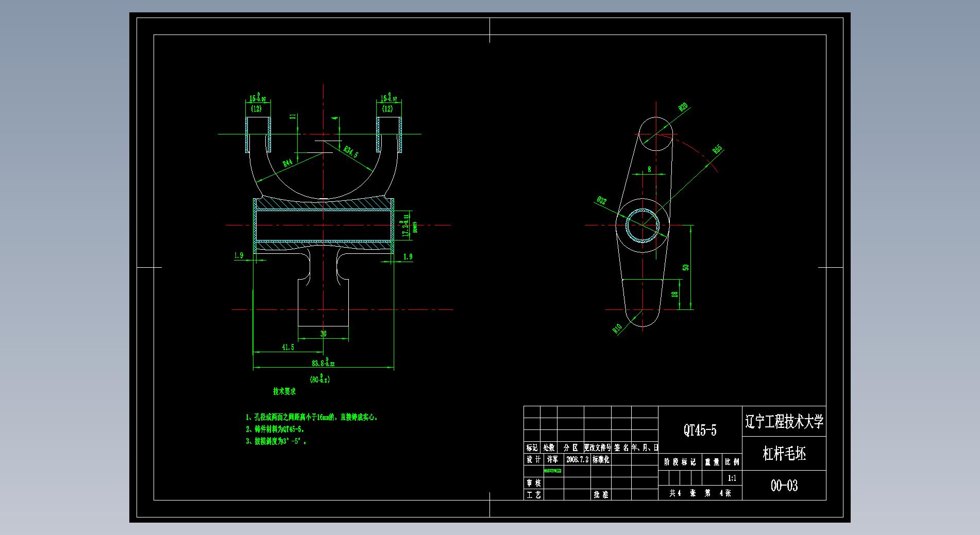Select the right-hand (12) dimension note
Screen dimensions: 980x535
[387, 109]
